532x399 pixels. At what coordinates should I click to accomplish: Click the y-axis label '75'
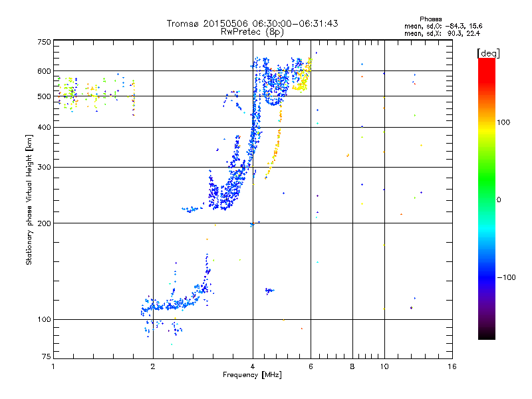click(x=47, y=356)
